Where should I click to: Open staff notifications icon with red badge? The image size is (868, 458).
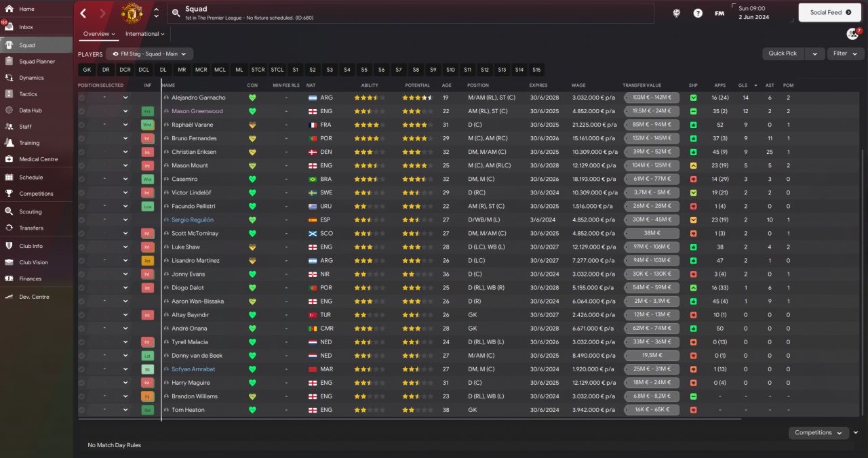tap(853, 34)
